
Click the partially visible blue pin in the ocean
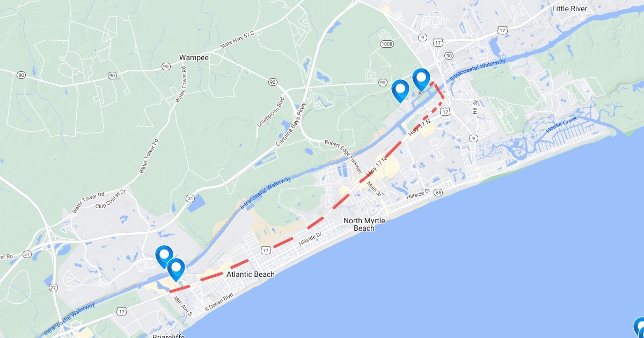pos(639,327)
